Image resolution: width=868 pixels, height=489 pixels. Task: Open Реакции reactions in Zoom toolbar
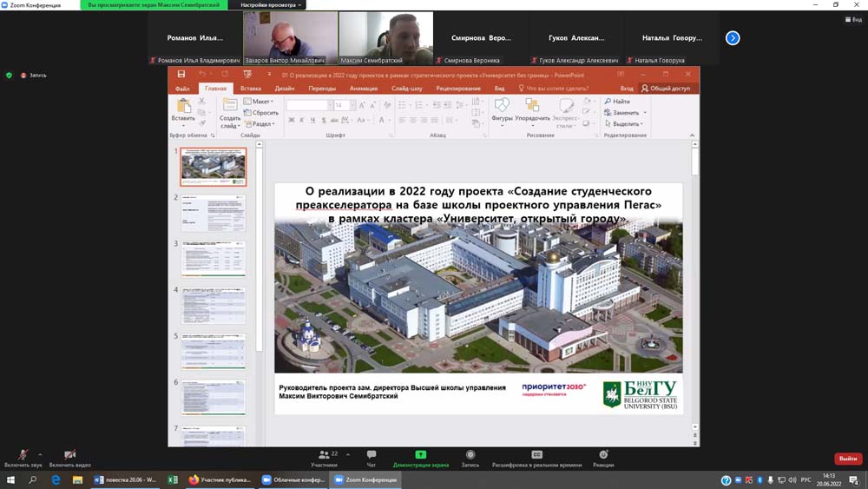click(603, 455)
